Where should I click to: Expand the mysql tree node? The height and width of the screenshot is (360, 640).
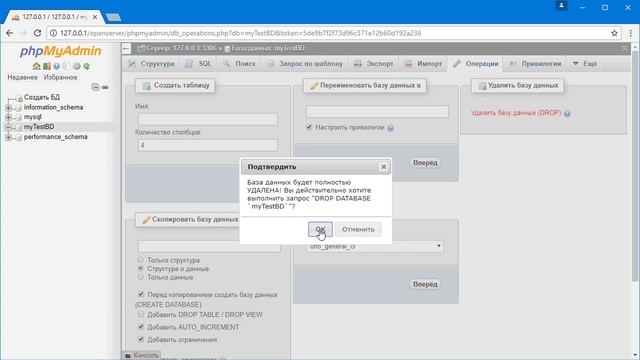[8, 117]
